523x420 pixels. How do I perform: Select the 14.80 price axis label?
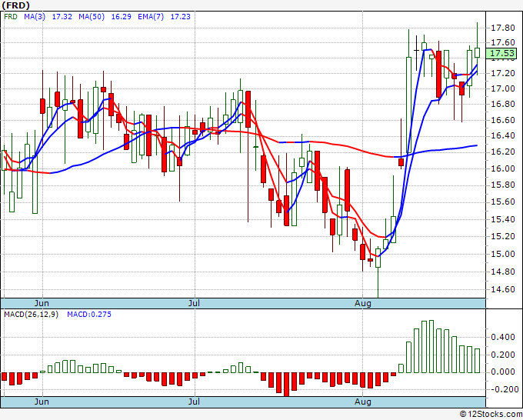click(x=503, y=272)
